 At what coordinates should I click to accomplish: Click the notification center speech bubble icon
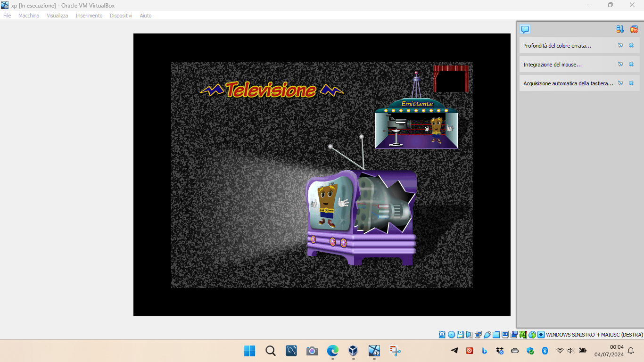(525, 29)
